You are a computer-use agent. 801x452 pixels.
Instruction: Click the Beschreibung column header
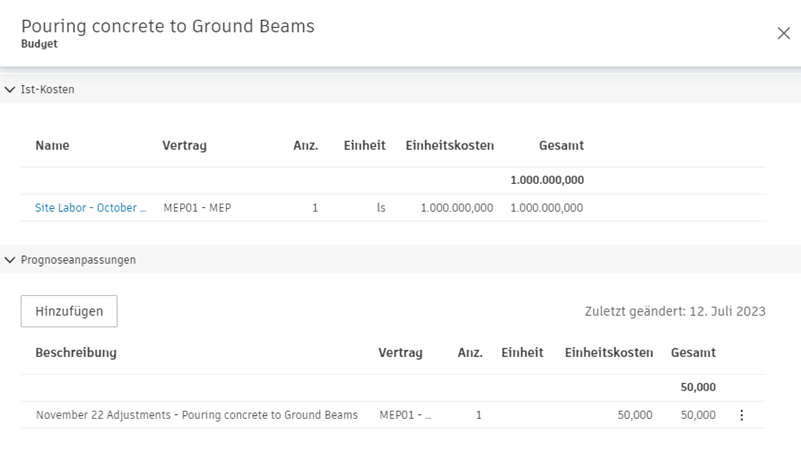point(76,353)
